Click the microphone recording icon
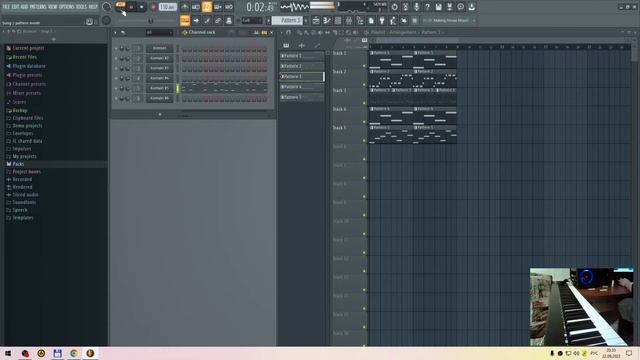The height and width of the screenshot is (360, 640). (x=416, y=7)
